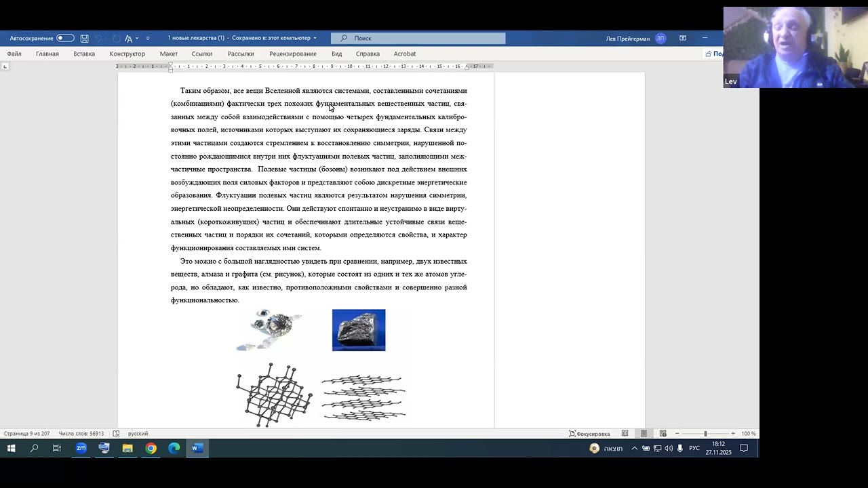Click the first-line indent marker on ruler
This screenshot has width=868, height=488.
[170, 64]
